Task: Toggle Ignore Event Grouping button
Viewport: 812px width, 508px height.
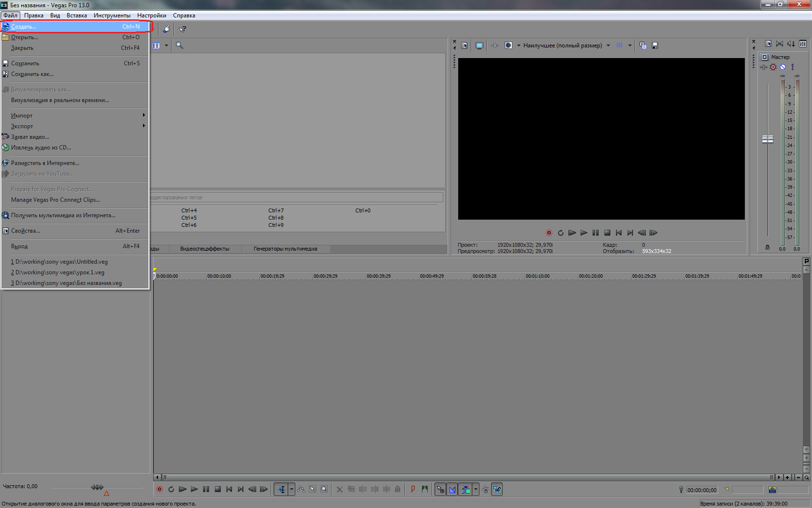Action: pos(497,489)
